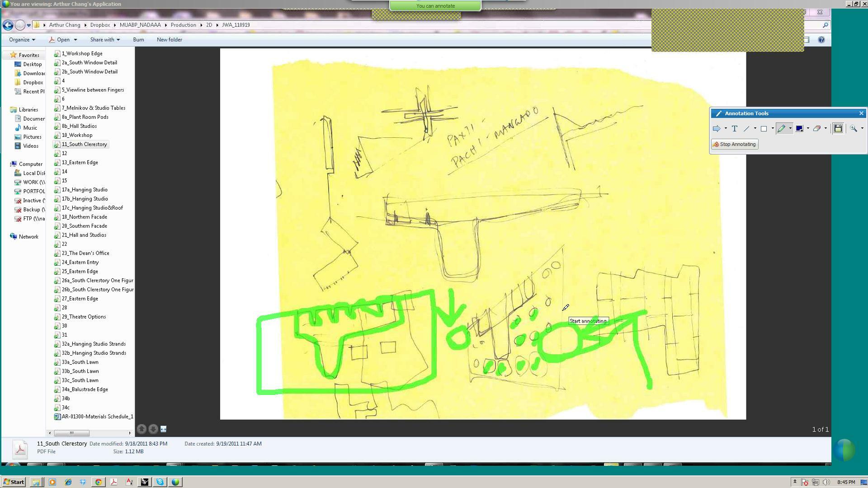Expand the eraser options dropdown arrow
868x488 pixels.
point(826,129)
